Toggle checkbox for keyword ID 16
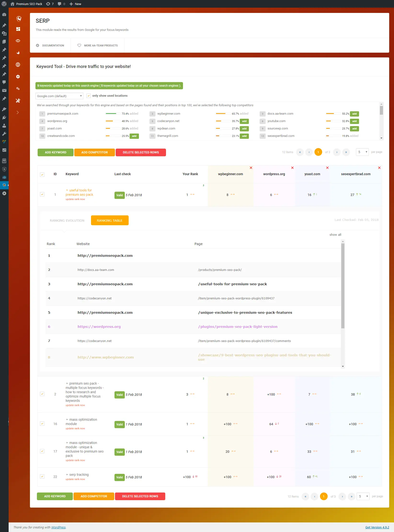The width and height of the screenshot is (394, 532). [x=42, y=424]
